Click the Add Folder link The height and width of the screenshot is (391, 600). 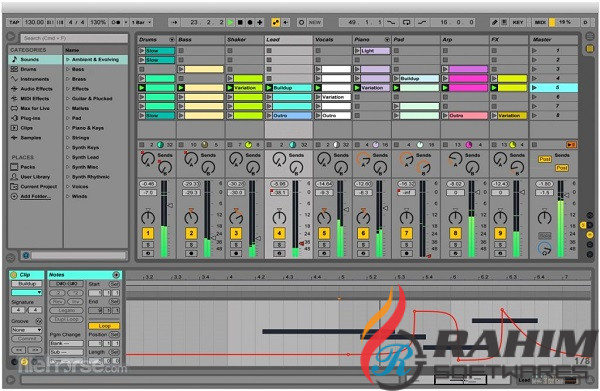pyautogui.click(x=35, y=197)
